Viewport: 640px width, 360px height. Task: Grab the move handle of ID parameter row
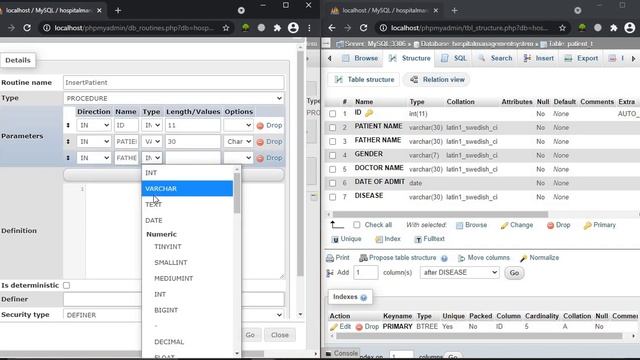[x=68, y=125]
